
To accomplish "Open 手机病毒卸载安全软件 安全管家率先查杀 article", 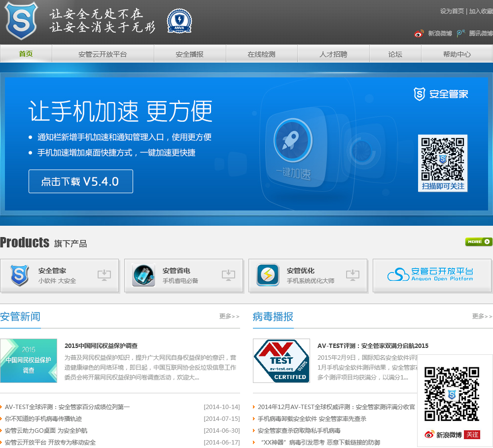I will [312, 419].
